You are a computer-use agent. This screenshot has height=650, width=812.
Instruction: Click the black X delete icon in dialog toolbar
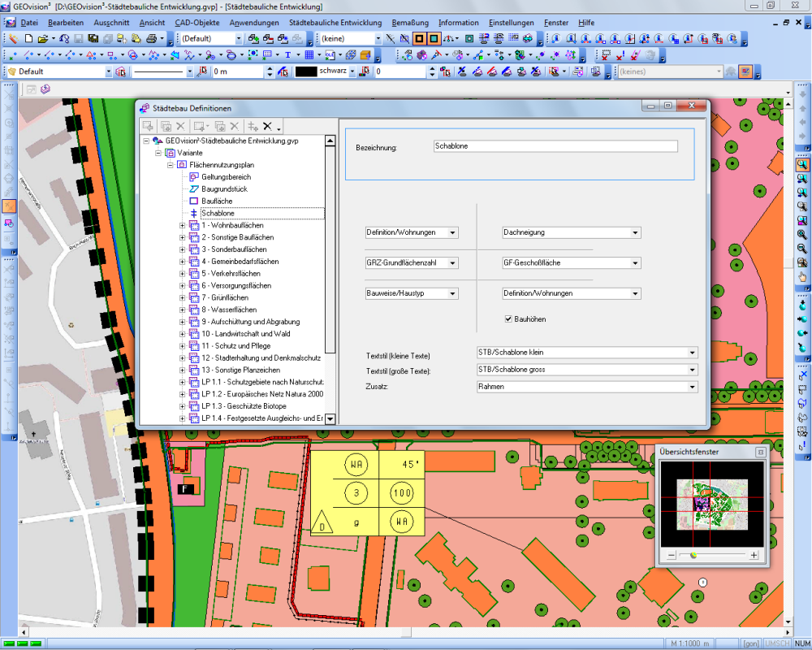[x=267, y=126]
